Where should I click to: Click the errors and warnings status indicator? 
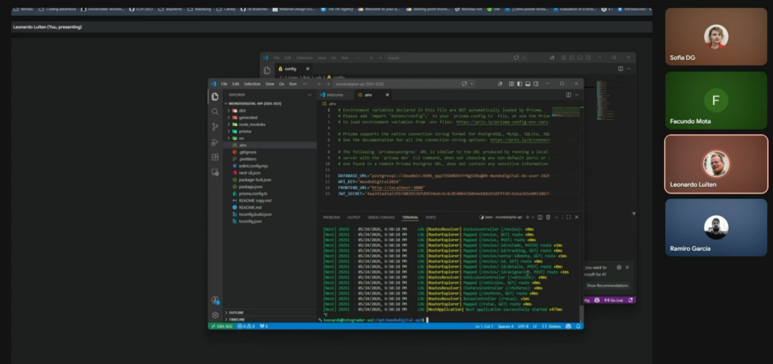pos(246,326)
